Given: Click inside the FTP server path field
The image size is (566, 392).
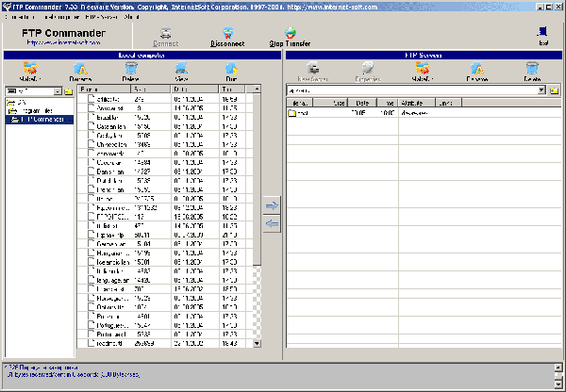Looking at the screenshot, I should (x=412, y=90).
